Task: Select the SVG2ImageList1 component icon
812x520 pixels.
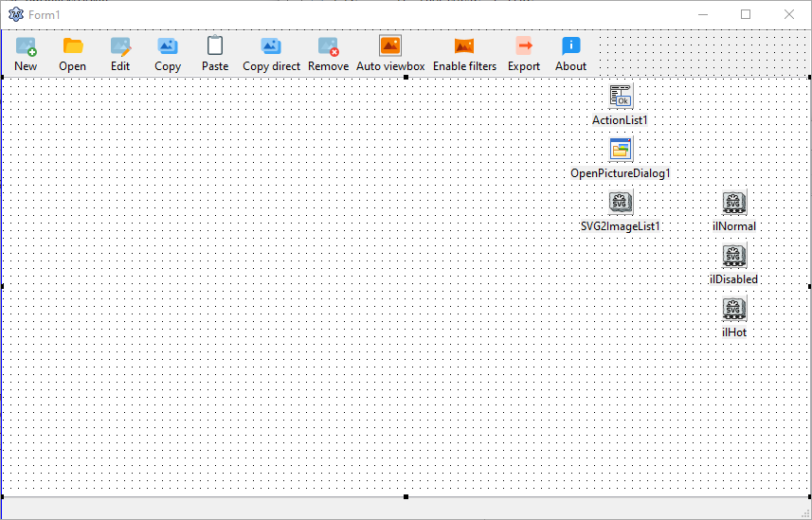Action: (x=621, y=202)
